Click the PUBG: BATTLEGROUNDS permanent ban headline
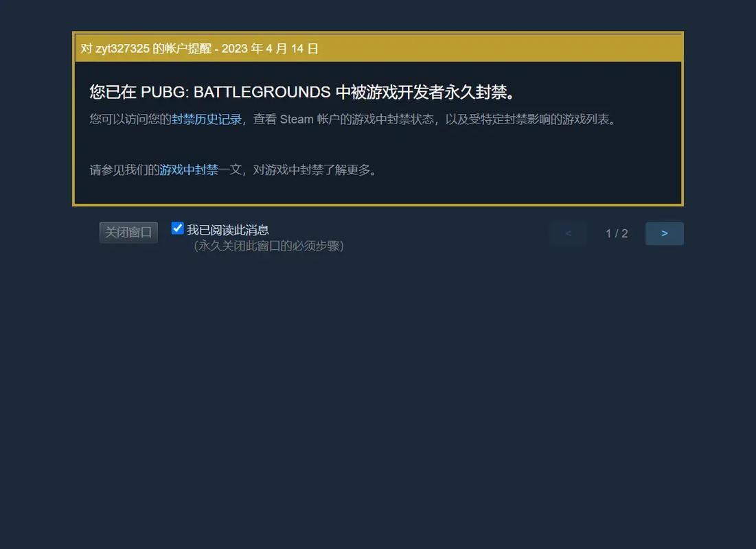 [303, 91]
